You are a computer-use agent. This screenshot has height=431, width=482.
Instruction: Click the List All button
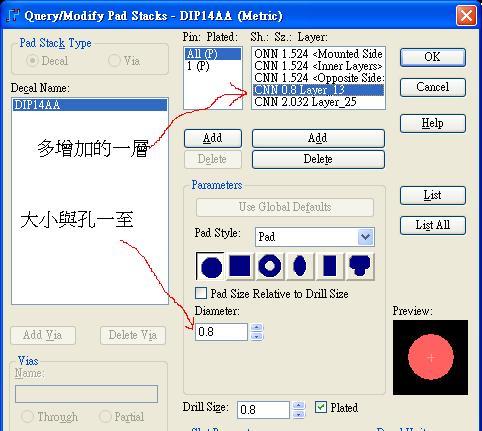point(433,225)
